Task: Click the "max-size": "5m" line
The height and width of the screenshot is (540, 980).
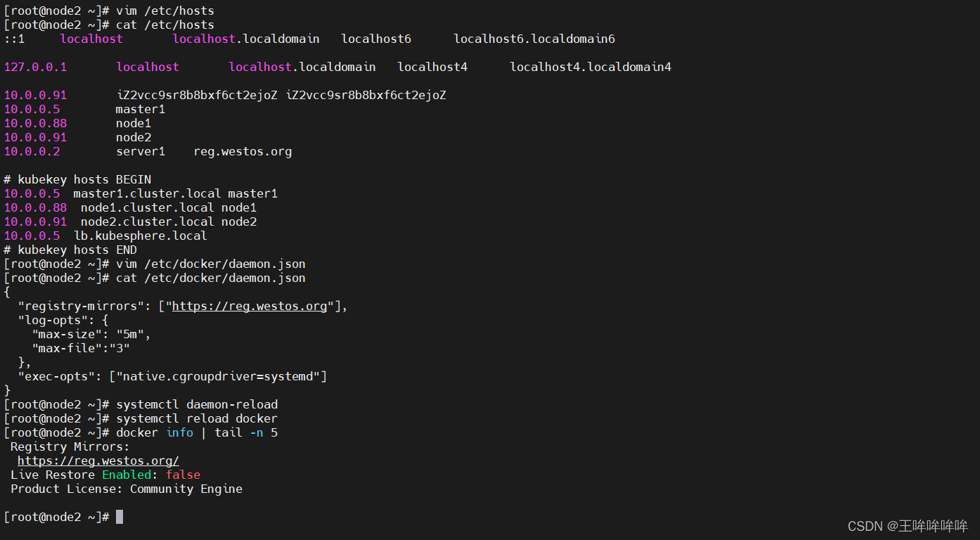Action: tap(91, 334)
